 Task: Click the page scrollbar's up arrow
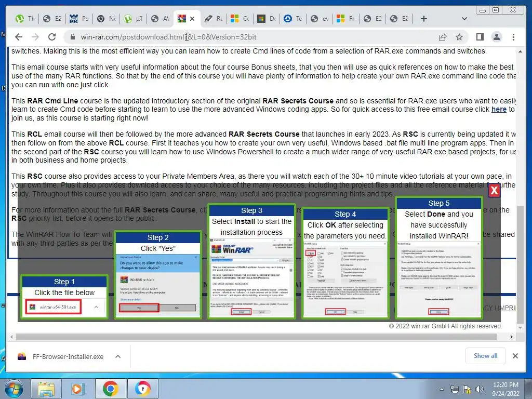(x=520, y=52)
